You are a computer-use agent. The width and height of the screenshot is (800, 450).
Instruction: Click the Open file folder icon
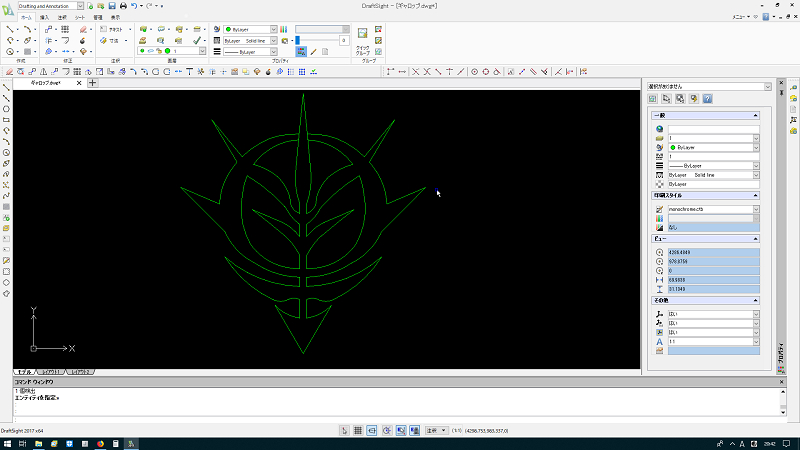pyautogui.click(x=101, y=6)
